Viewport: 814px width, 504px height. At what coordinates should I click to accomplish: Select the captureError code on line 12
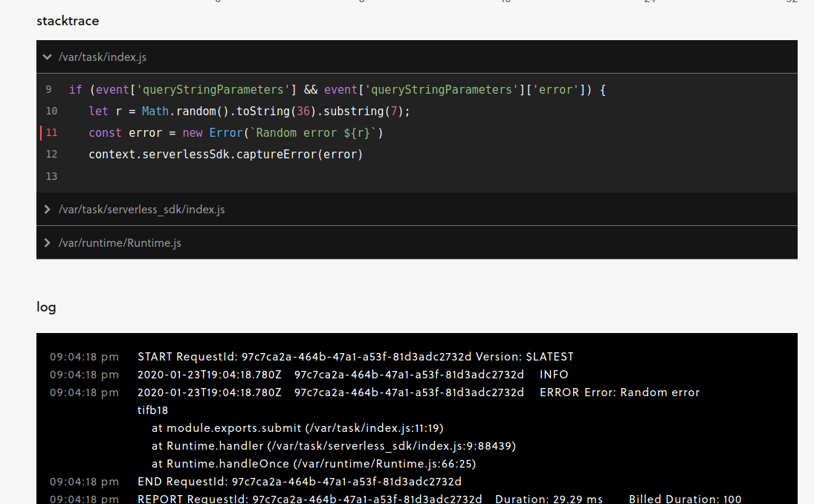pos(225,154)
